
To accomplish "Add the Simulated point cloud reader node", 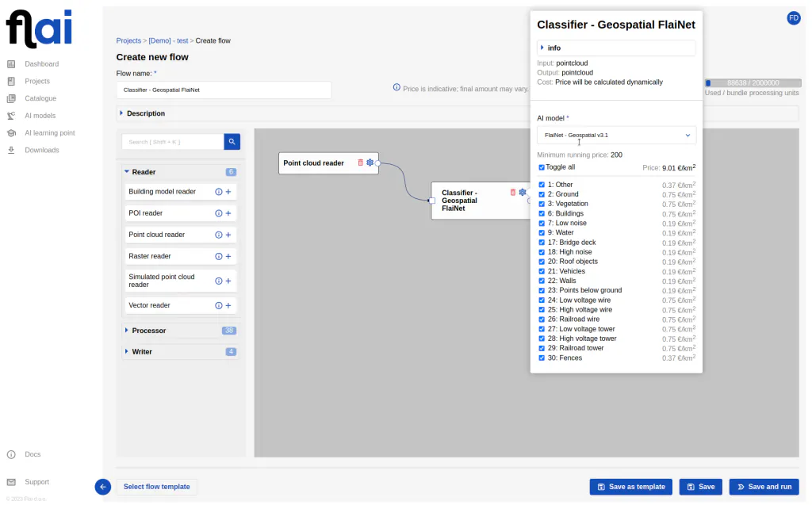I will point(228,281).
